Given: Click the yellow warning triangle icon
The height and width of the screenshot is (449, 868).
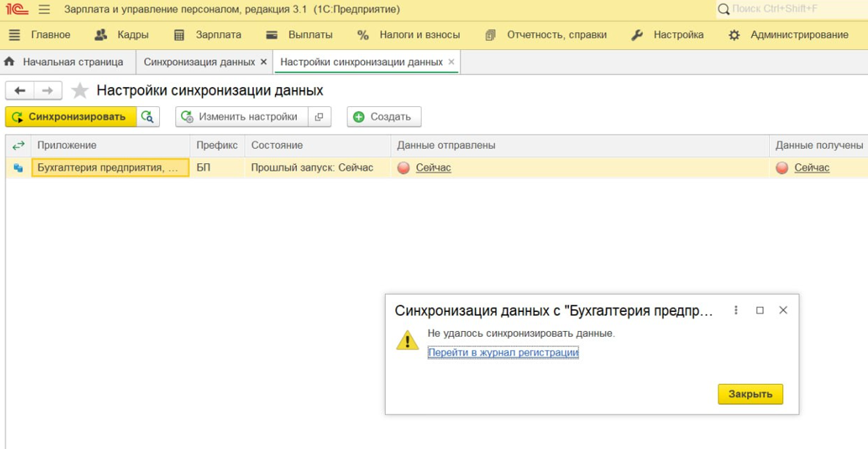Looking at the screenshot, I should [x=408, y=340].
